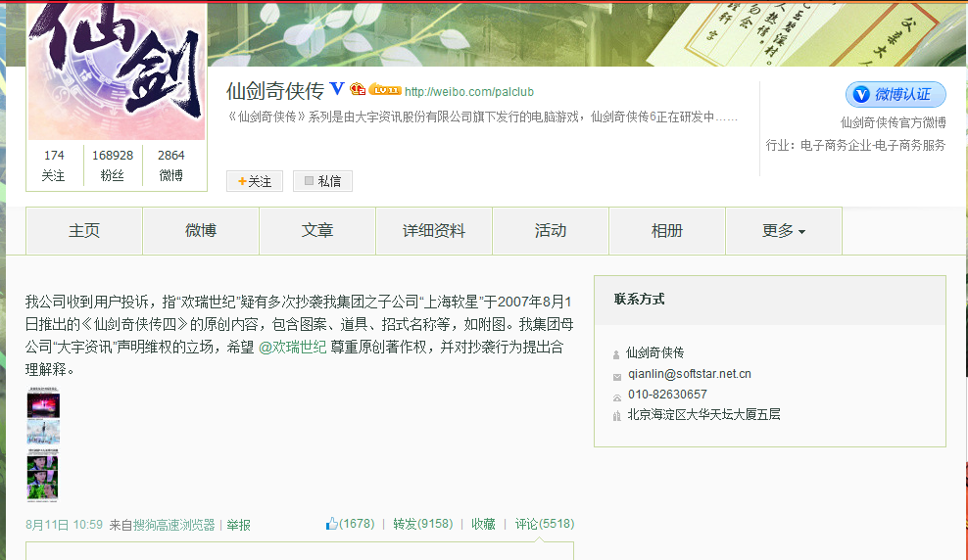The image size is (968, 560).
Task: Click the person icon in contact panel
Action: click(616, 354)
